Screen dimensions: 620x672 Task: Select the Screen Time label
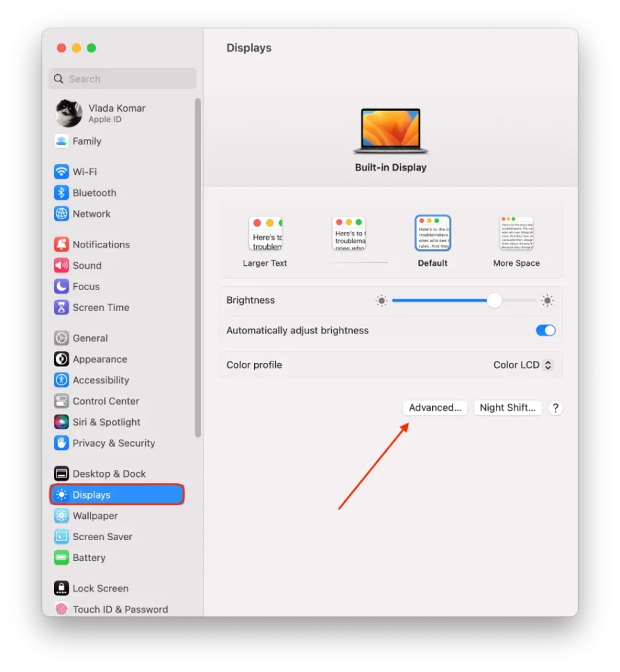pos(100,307)
